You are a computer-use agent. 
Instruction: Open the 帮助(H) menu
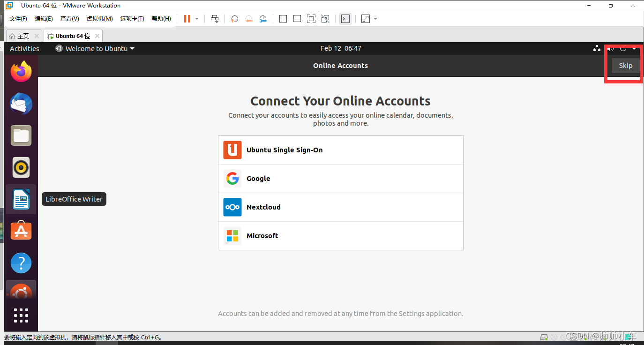coord(161,19)
